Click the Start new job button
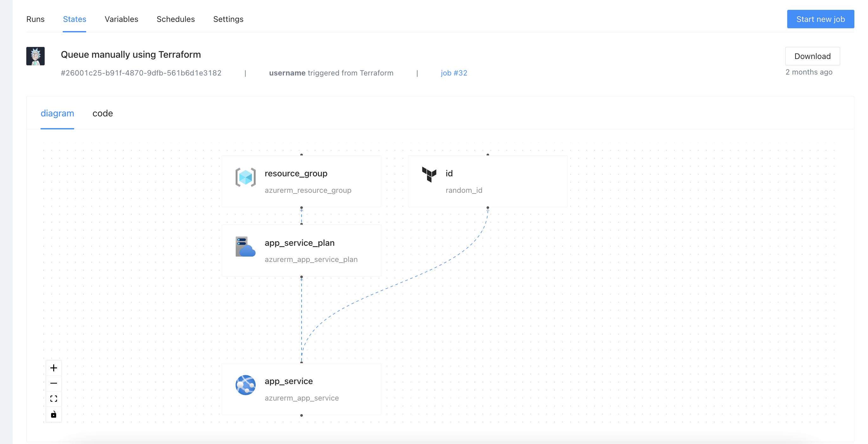The image size is (868, 444). pyautogui.click(x=820, y=19)
